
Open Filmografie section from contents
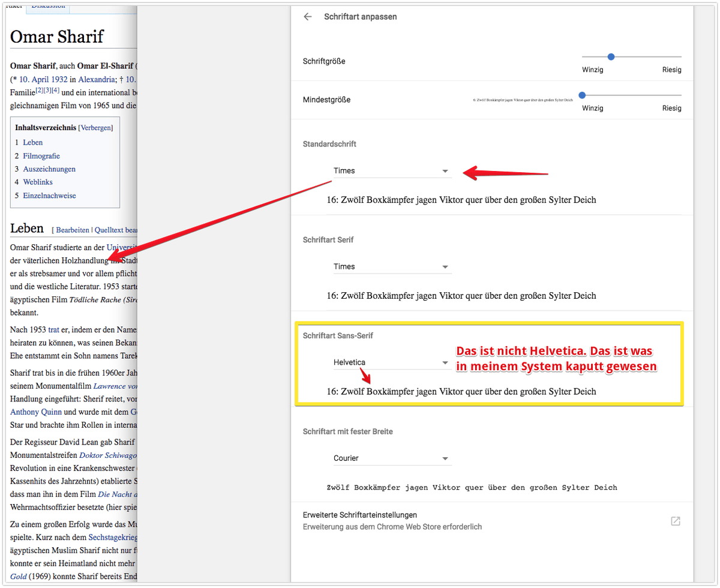click(41, 156)
